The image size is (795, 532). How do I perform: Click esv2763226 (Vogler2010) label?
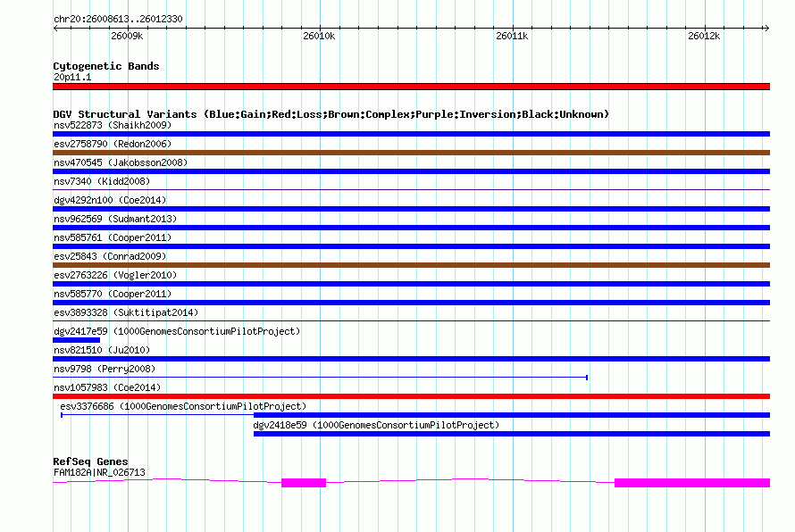coord(115,275)
